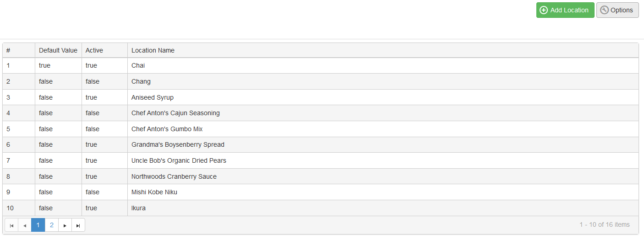644x240 pixels.
Task: Click the Add Location button
Action: [x=565, y=10]
